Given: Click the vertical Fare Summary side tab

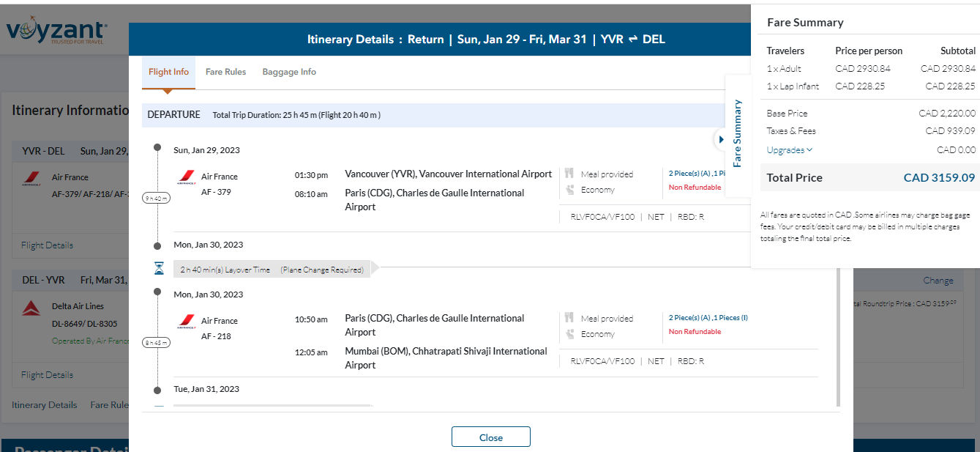Looking at the screenshot, I should point(737,133).
